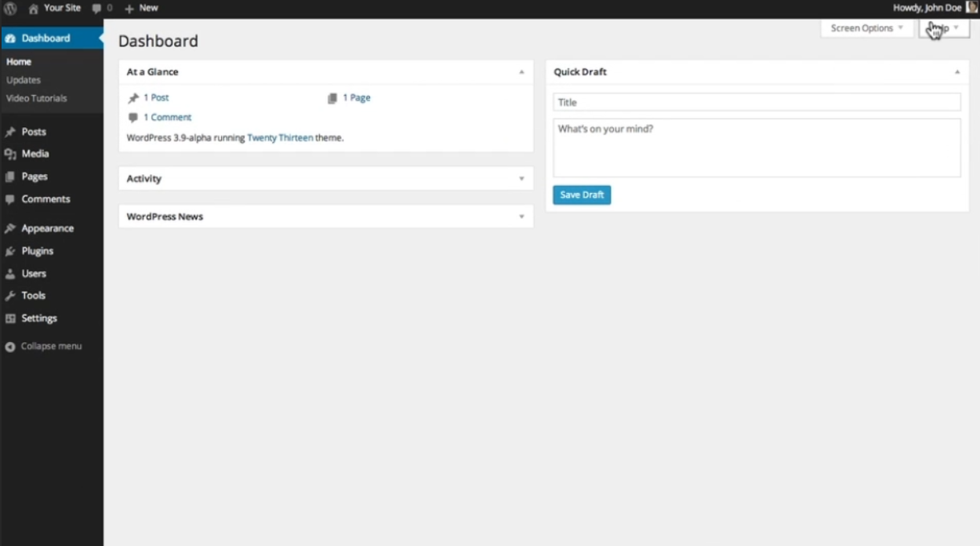
Task: Click the Users person icon
Action: [10, 274]
